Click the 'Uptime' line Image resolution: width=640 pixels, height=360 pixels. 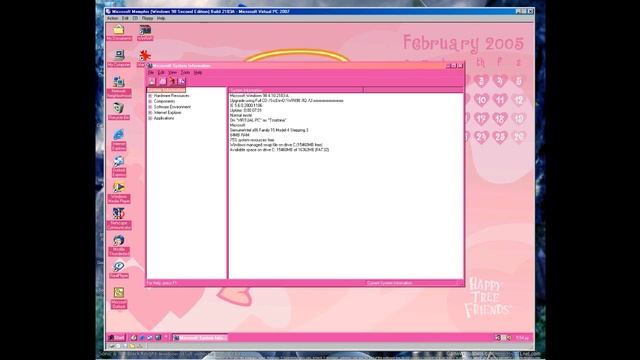[x=246, y=111]
